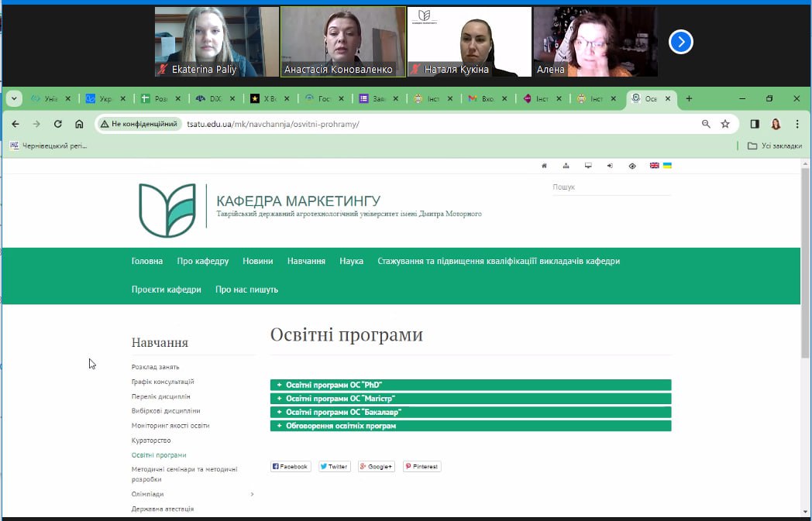812x521 pixels.
Task: Open the 'Проєкти кафедри' menu item
Action: [167, 290]
